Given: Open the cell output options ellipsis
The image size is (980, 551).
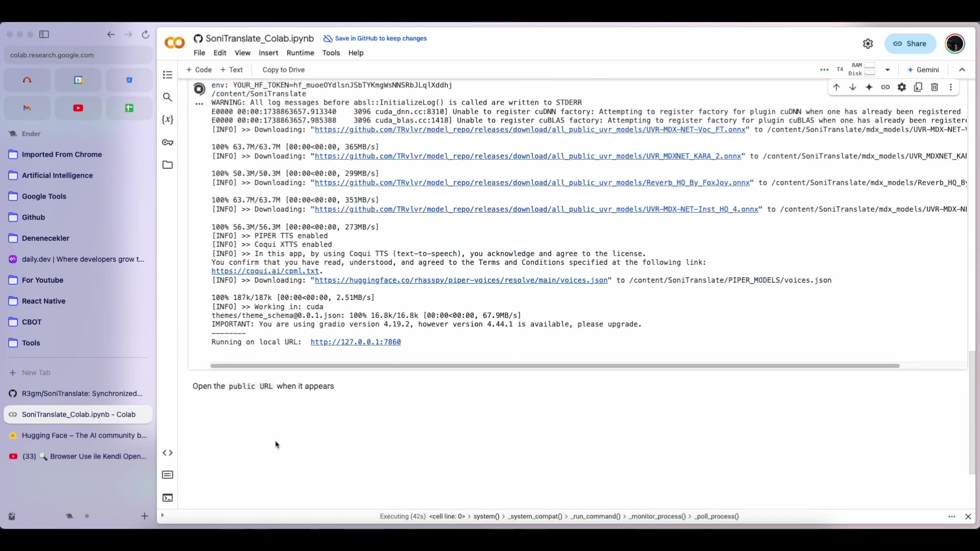Looking at the screenshot, I should tap(199, 104).
